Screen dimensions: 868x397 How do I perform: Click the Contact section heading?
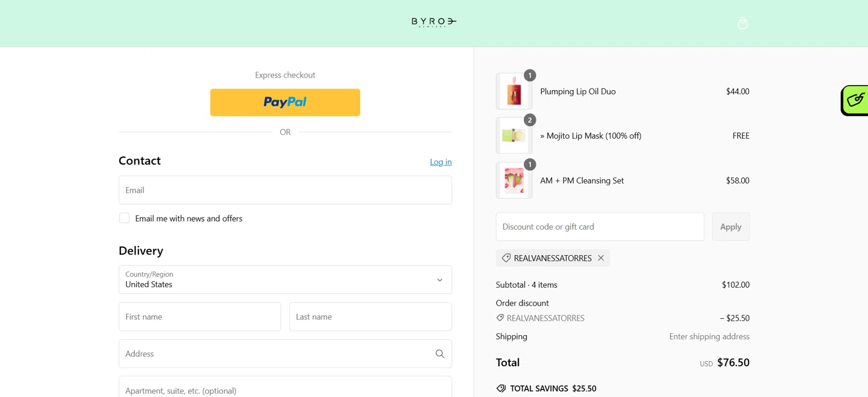coord(139,160)
